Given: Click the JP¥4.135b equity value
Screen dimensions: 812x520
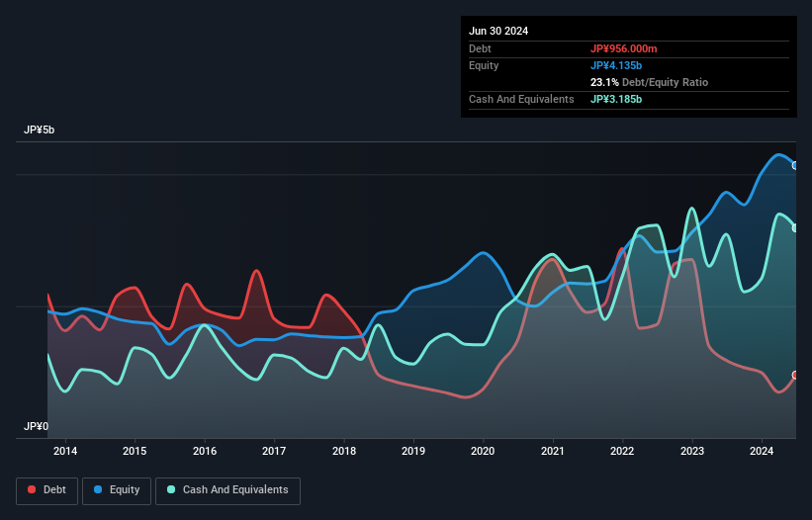Looking at the screenshot, I should (616, 65).
